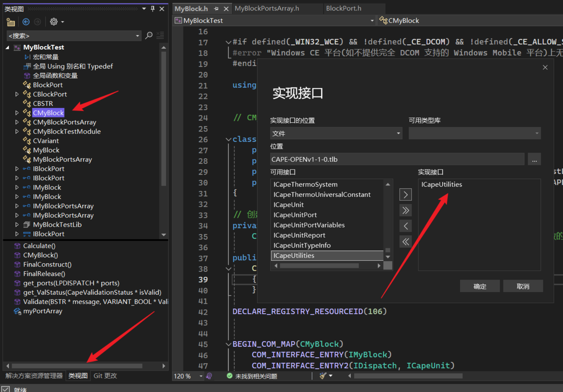Select ICapeThermoSystem in available interfaces
563x392 pixels.
(305, 184)
